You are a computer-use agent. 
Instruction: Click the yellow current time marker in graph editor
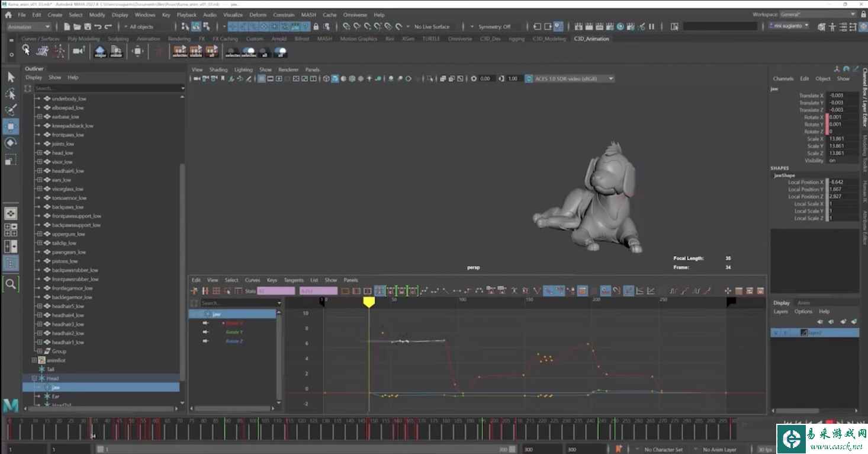pyautogui.click(x=369, y=302)
